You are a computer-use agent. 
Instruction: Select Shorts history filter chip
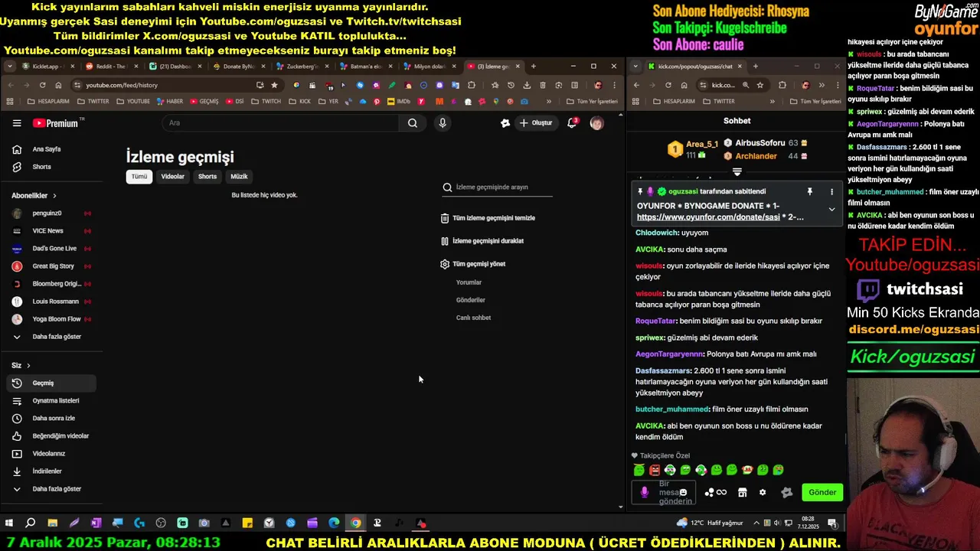[207, 177]
